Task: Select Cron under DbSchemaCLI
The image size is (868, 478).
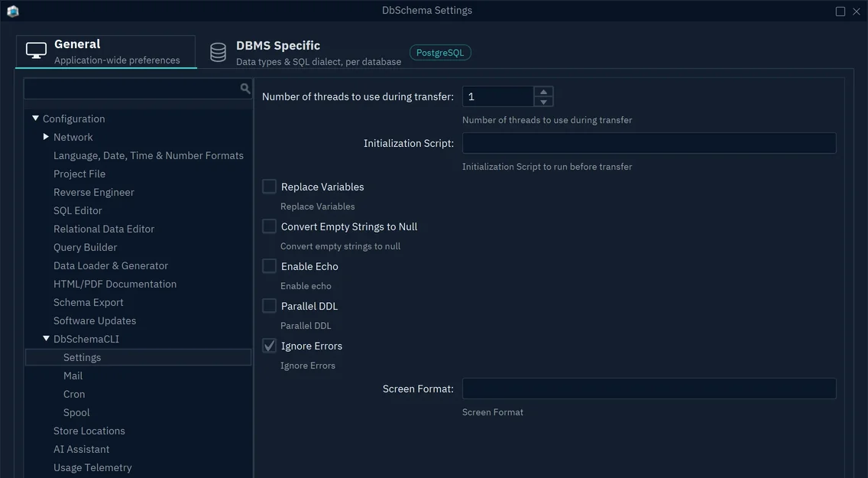Action: pos(73,394)
